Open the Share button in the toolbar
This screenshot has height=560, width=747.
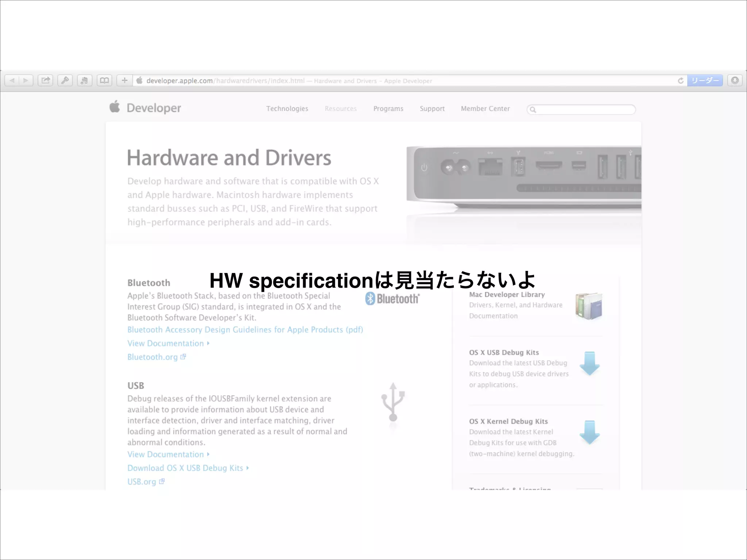46,80
